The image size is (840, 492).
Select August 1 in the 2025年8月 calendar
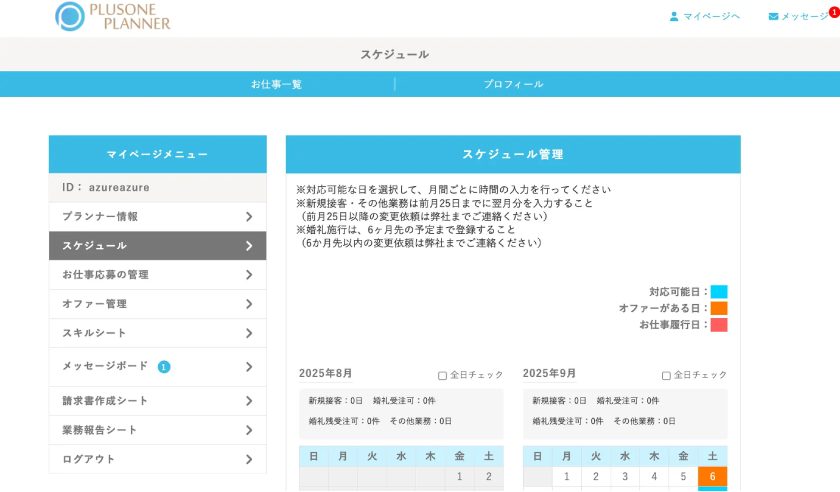click(459, 477)
